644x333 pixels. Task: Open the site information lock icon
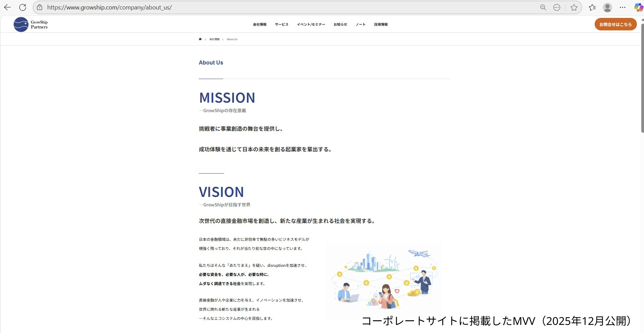click(40, 7)
